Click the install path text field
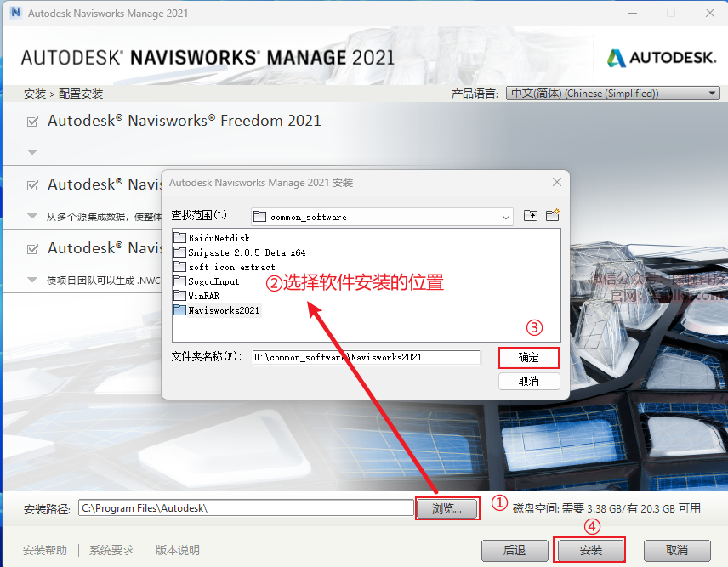The image size is (728, 567). pyautogui.click(x=246, y=508)
